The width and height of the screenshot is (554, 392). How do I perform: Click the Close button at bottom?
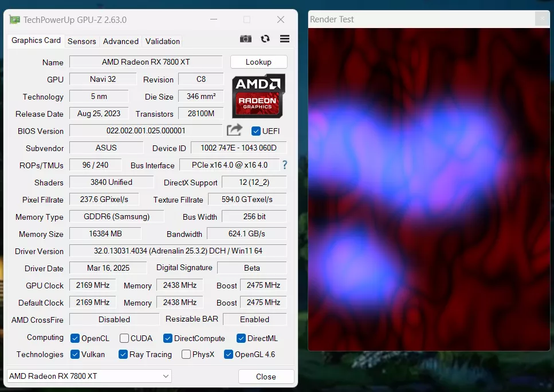[266, 377]
